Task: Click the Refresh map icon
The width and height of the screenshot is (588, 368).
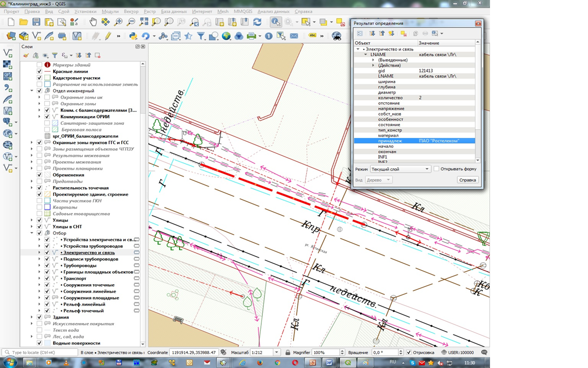Action: [x=257, y=22]
